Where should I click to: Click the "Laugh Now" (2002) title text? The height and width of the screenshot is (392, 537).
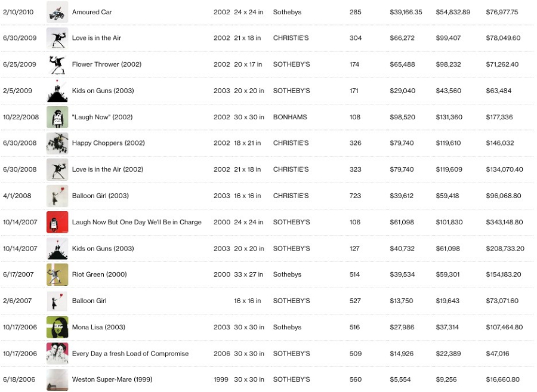102,117
